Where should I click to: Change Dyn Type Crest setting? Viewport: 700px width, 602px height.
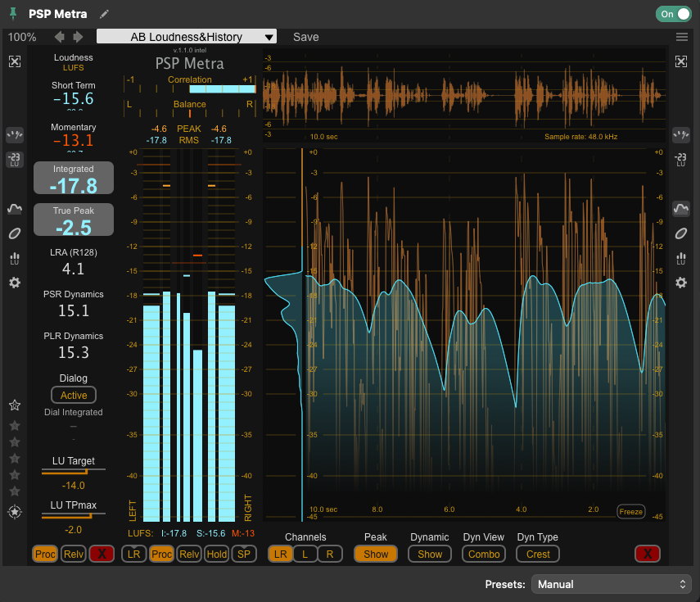click(538, 554)
